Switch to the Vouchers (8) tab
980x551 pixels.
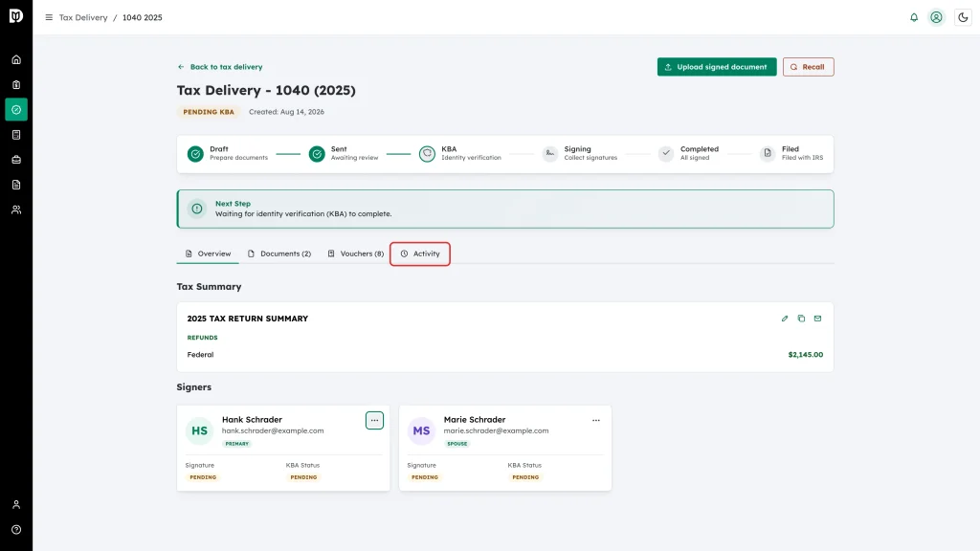pos(356,253)
